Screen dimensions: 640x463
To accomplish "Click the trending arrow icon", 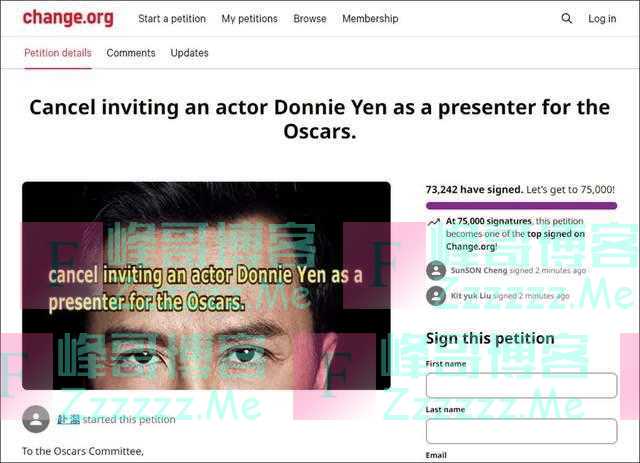I will pos(433,222).
